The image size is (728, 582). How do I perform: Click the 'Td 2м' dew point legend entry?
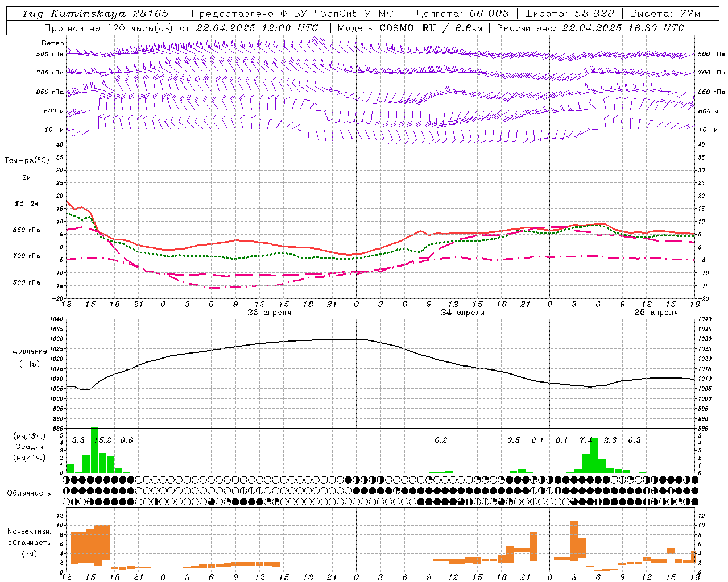[27, 203]
